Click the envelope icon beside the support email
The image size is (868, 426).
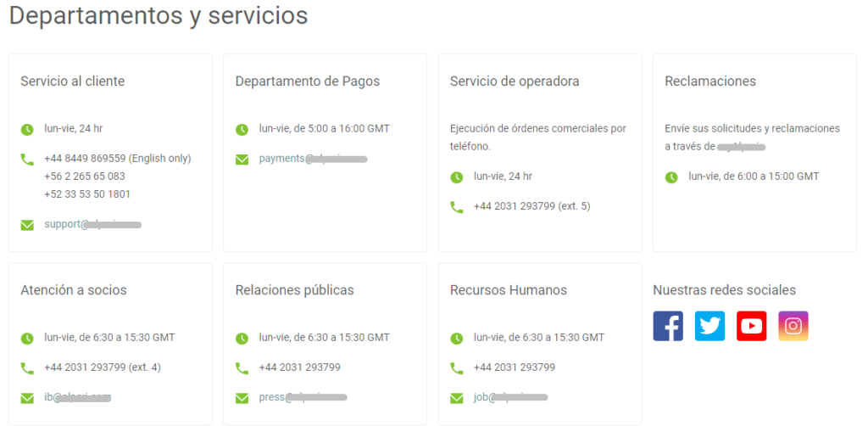pos(27,225)
